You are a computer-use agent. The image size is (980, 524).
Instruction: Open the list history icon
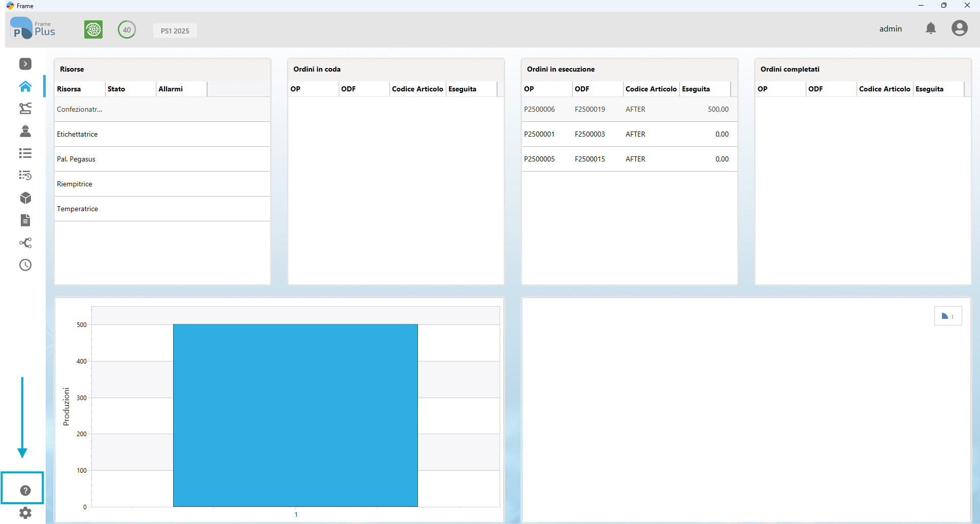tap(25, 176)
